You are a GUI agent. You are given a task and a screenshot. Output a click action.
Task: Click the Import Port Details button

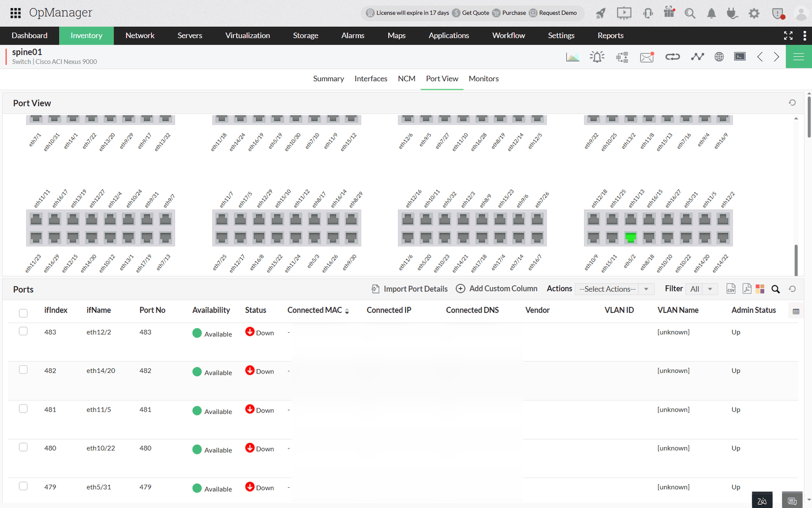415,289
